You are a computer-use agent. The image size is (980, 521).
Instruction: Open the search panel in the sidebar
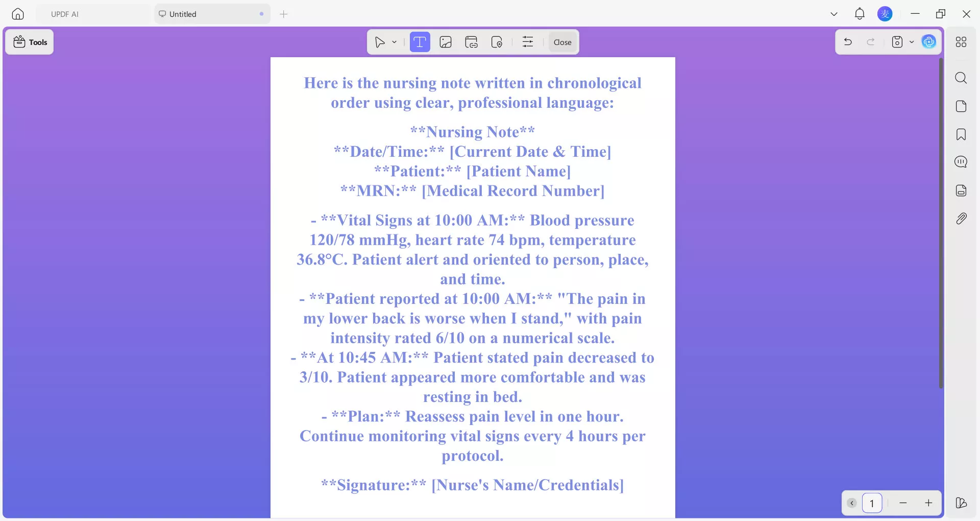[x=962, y=78]
